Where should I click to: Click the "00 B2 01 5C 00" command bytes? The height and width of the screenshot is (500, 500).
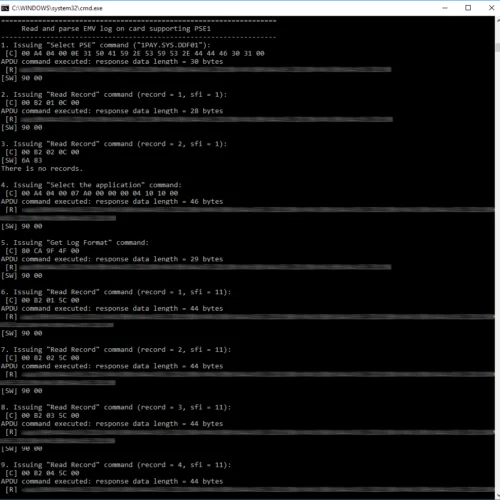pyautogui.click(x=50, y=300)
